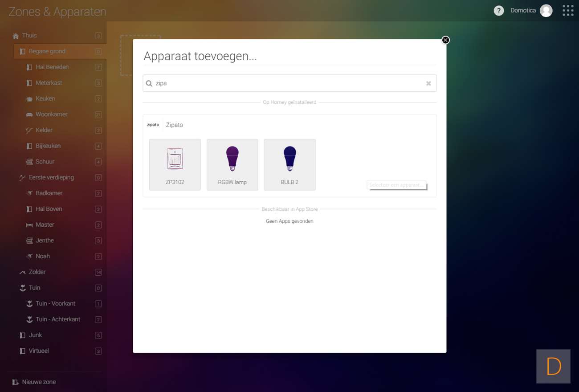Click the count badge for Tuin - Voorkant
This screenshot has height=392, width=579.
(98, 304)
